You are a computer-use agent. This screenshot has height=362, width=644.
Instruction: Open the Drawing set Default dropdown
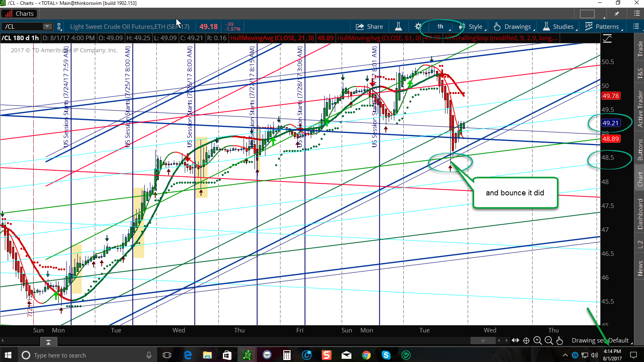tap(601, 341)
